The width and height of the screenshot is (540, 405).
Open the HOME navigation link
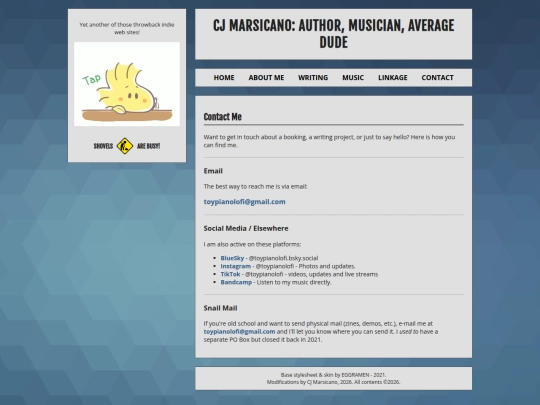point(224,78)
